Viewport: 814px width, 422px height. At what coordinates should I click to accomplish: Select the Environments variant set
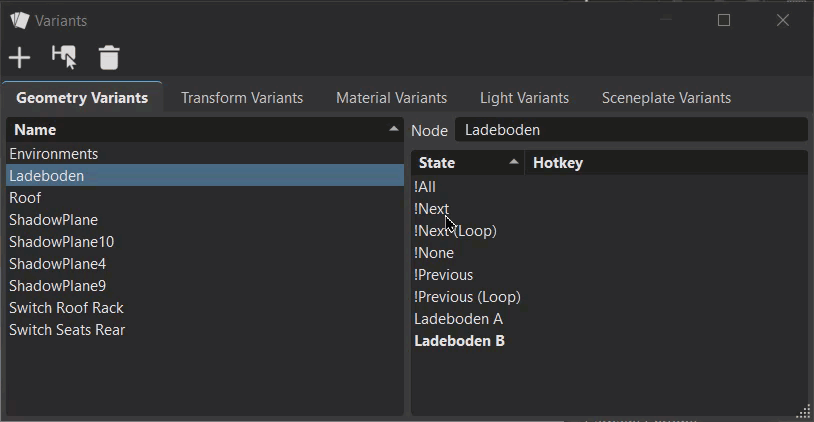tap(54, 154)
